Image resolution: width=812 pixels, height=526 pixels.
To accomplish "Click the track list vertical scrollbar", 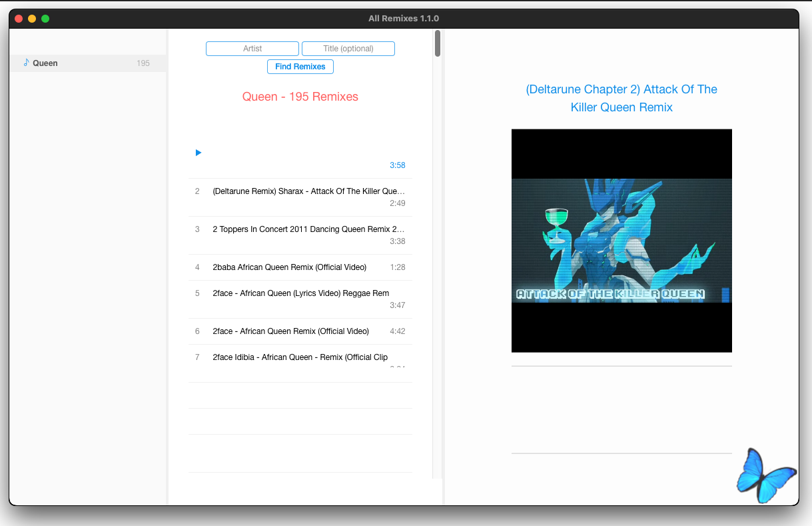I will click(438, 43).
